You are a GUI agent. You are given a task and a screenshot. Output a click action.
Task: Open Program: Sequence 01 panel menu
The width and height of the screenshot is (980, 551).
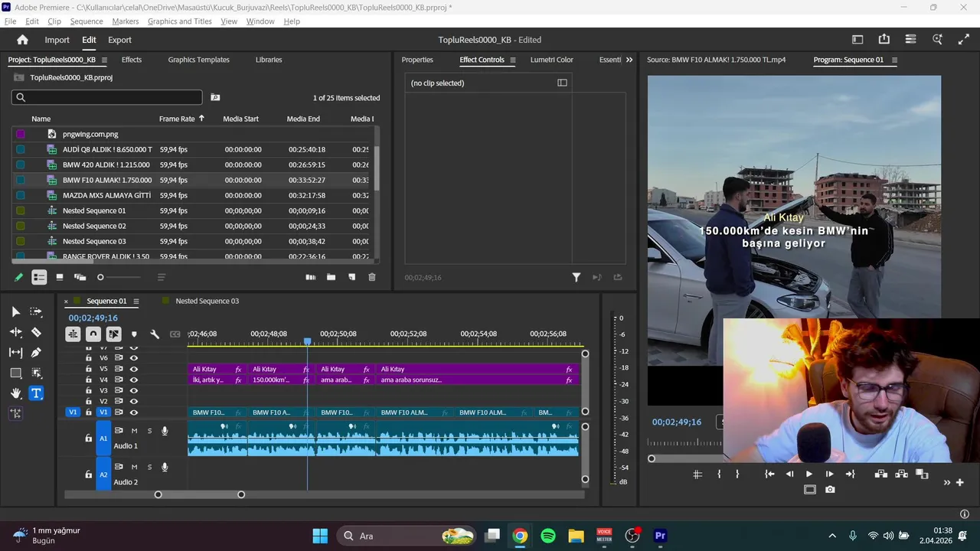pos(894,60)
